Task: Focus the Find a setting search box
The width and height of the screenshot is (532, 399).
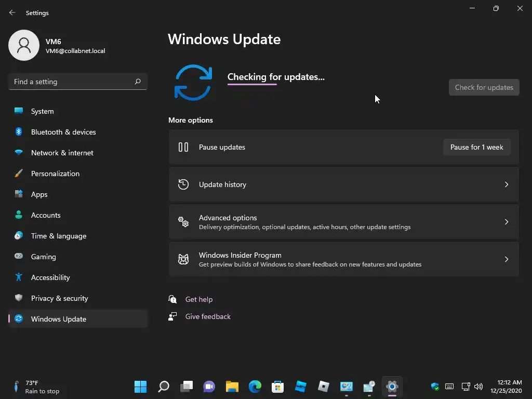Action: click(78, 82)
